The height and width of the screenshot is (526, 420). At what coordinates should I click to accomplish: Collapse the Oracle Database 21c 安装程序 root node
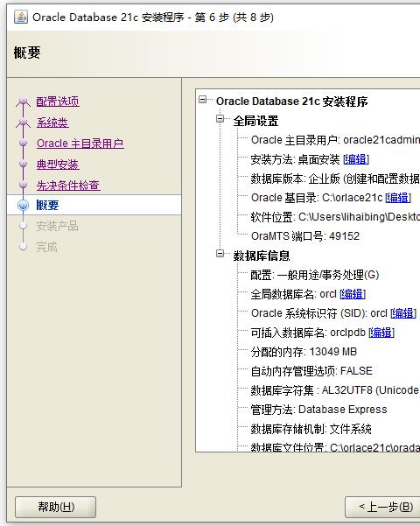click(x=203, y=99)
